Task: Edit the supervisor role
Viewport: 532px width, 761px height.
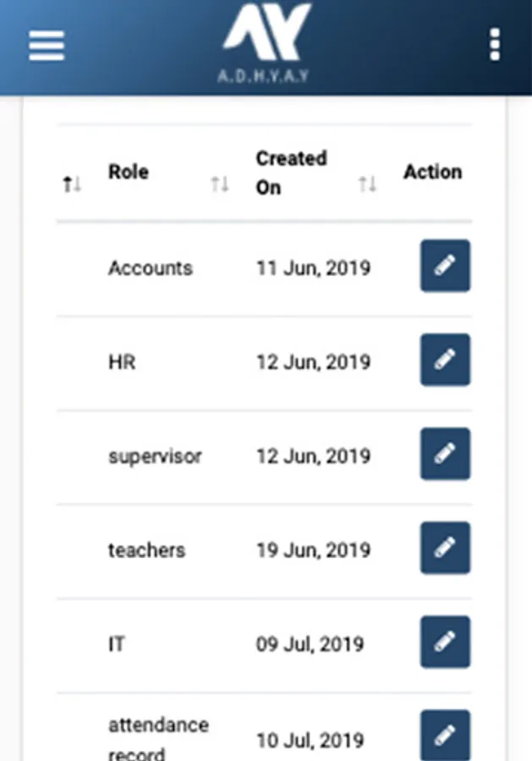Action: [445, 454]
